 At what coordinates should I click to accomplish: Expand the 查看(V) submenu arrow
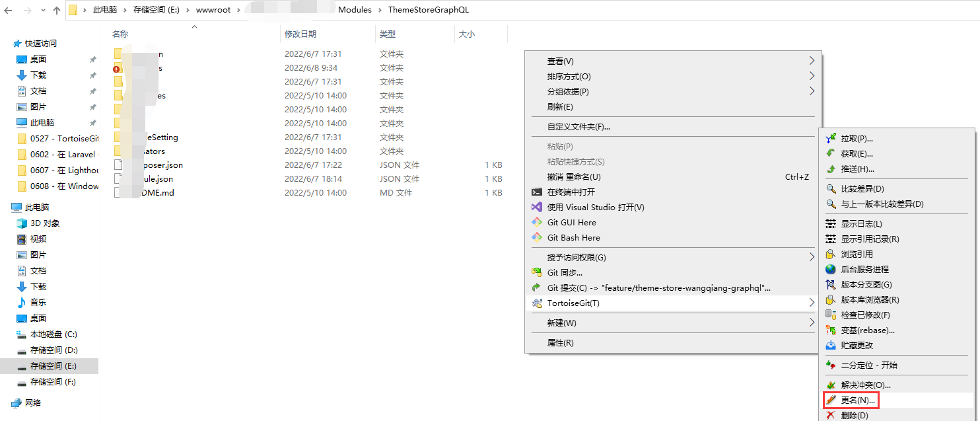click(812, 61)
